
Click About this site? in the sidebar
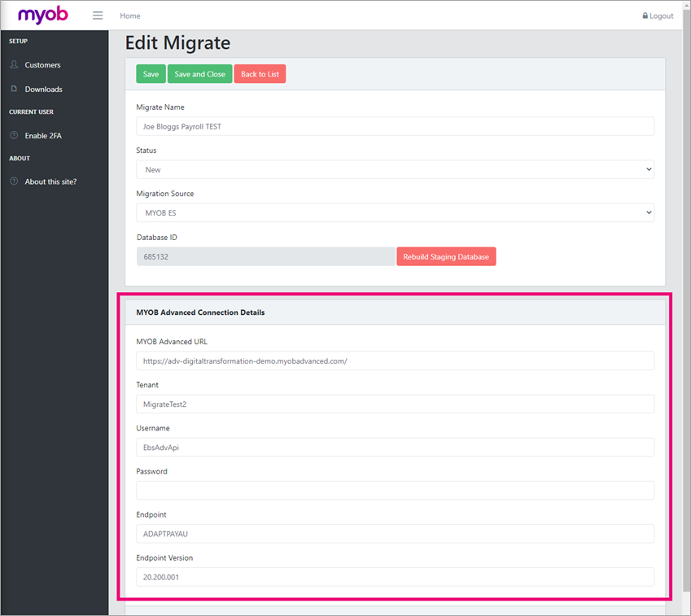point(49,181)
